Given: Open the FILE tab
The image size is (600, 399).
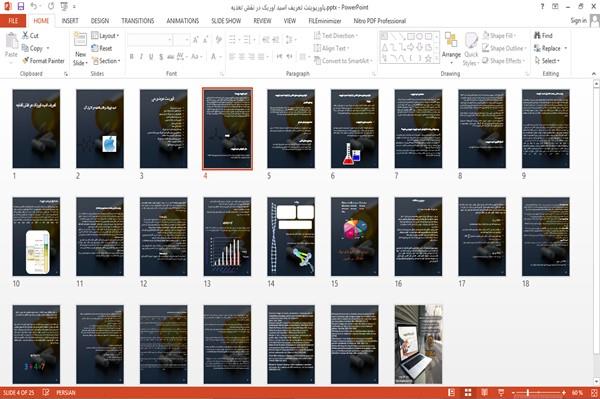Looking at the screenshot, I should click(13, 21).
